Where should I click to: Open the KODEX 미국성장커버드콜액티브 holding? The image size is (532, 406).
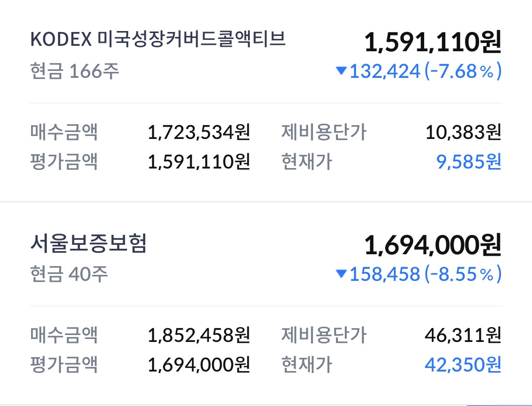click(158, 39)
